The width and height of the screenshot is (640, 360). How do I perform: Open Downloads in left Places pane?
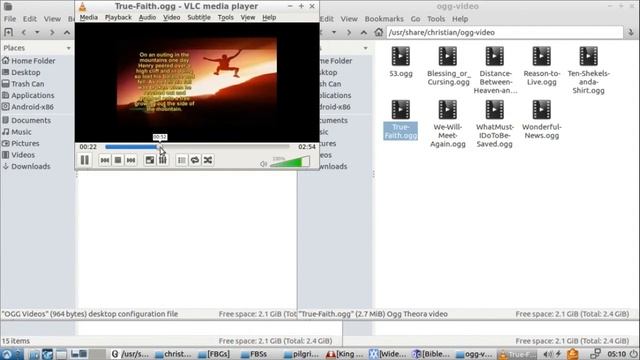point(26,166)
